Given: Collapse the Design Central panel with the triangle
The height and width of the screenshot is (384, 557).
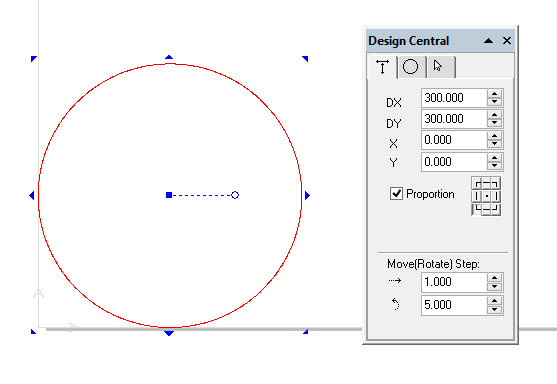Looking at the screenshot, I should click(488, 41).
